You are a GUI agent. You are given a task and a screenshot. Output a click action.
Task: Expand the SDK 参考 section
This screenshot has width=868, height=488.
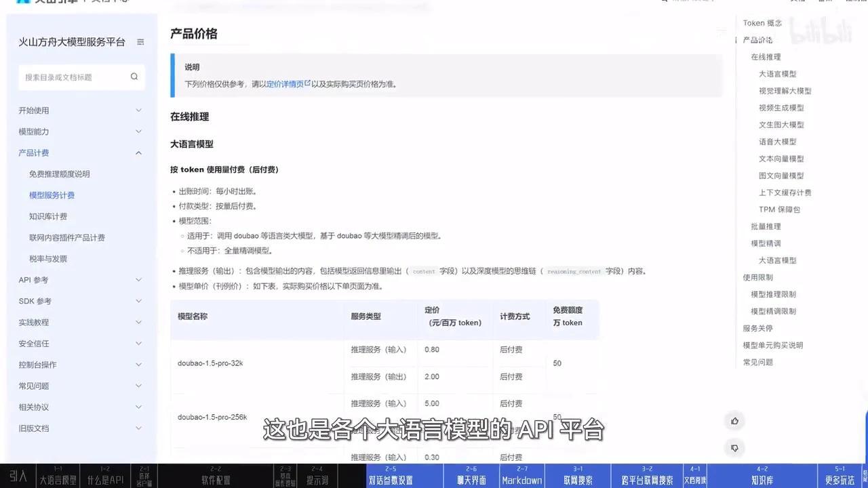pos(81,301)
